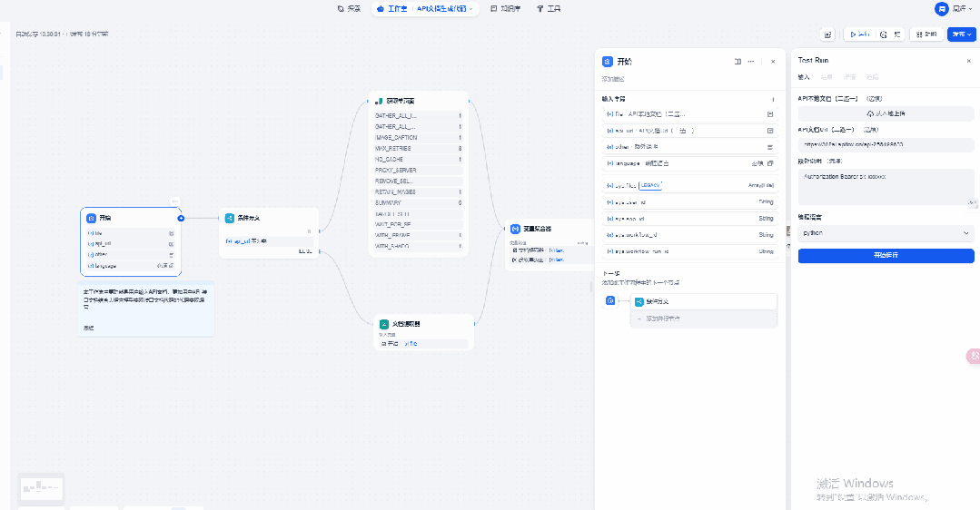Click the condition branch (条件分支) node icon

click(x=230, y=218)
